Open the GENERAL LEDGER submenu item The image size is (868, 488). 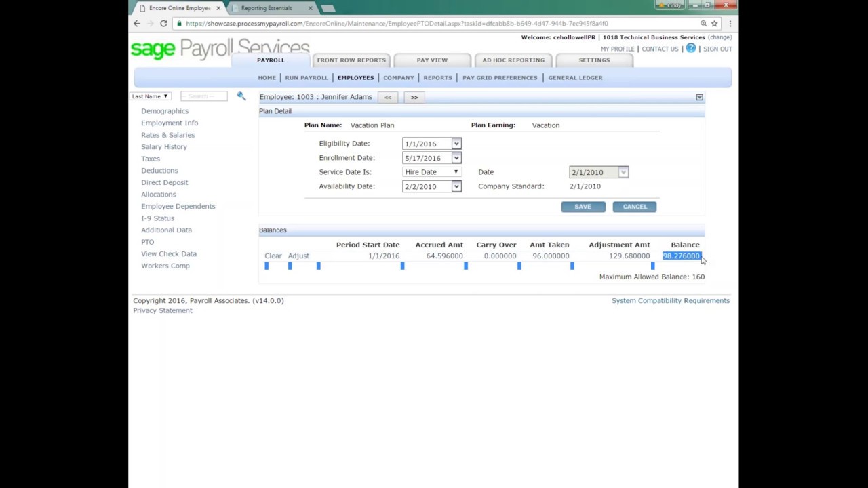(575, 77)
